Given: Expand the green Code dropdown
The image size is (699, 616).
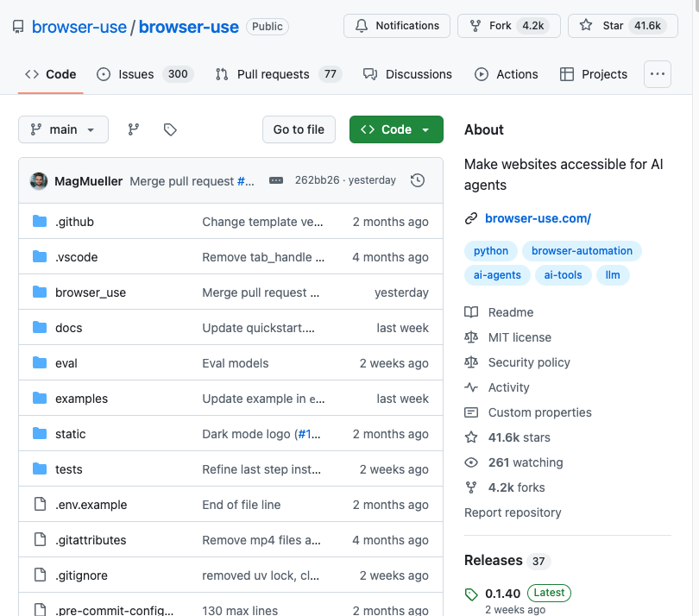Looking at the screenshot, I should [396, 129].
